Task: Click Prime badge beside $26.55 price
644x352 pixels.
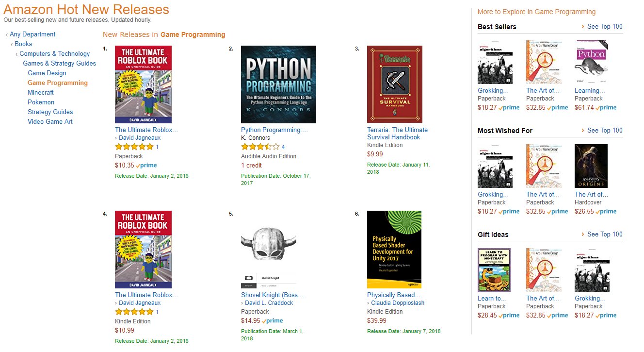Action: pos(606,212)
